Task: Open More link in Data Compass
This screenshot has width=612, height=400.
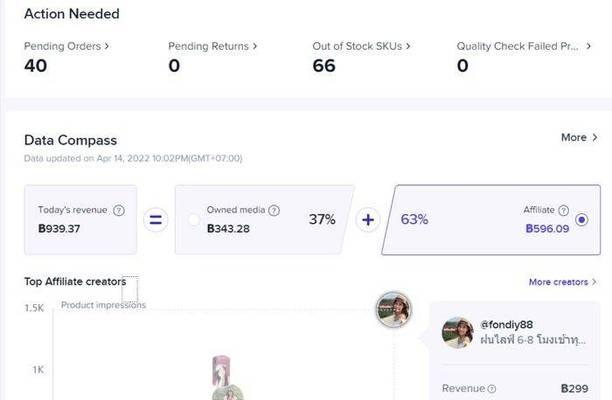Action: tap(579, 137)
